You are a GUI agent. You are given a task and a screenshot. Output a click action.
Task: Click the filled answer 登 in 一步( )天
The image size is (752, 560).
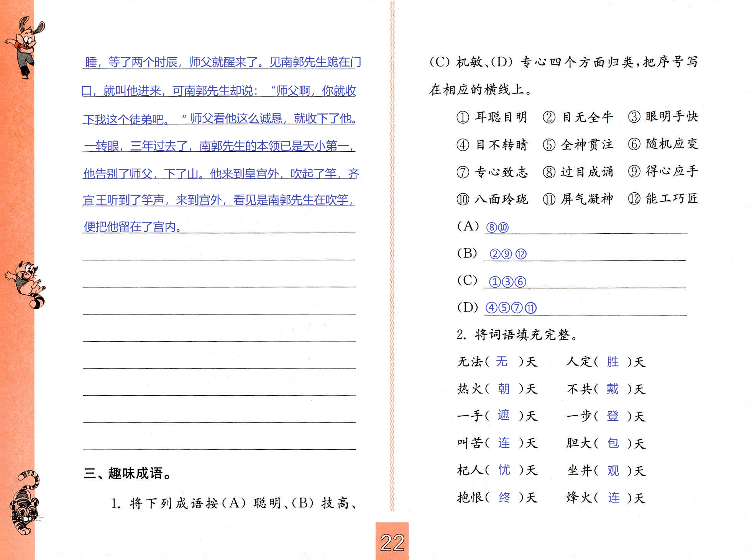pos(612,416)
